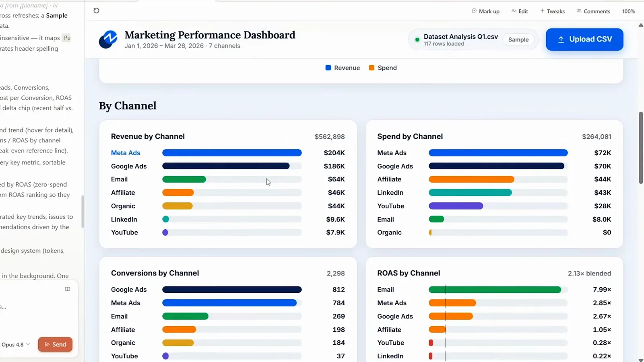644x362 pixels.
Task: Open the Edit mode
Action: click(x=520, y=11)
